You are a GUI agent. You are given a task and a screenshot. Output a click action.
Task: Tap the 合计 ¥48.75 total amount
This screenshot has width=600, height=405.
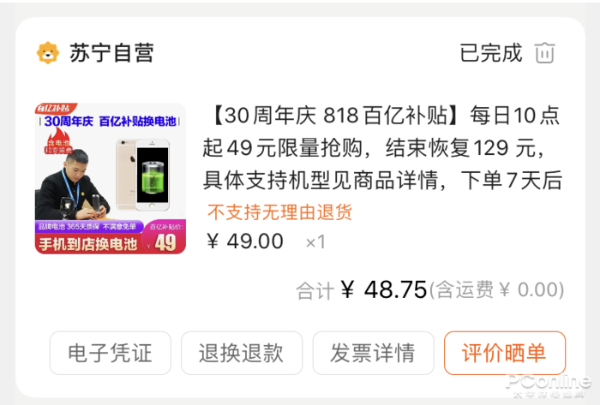(362, 290)
